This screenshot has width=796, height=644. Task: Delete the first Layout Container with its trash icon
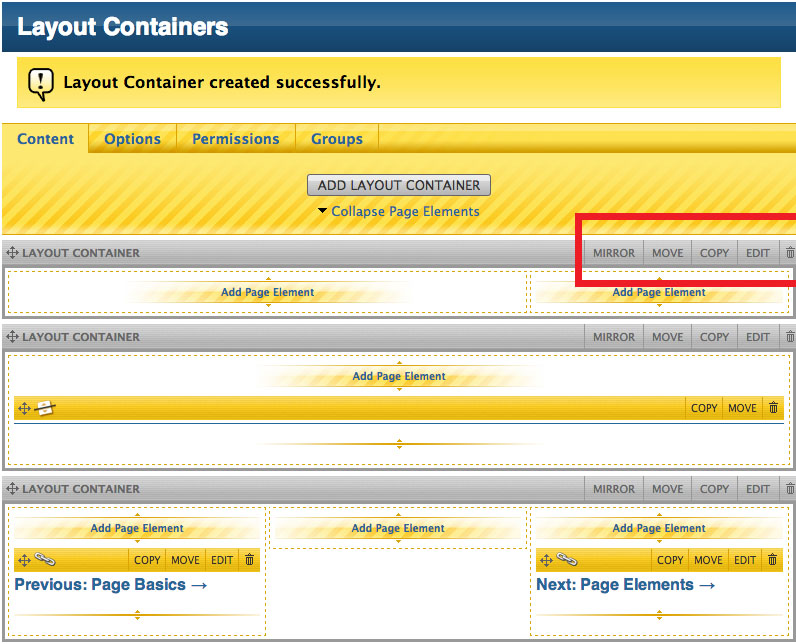(789, 252)
